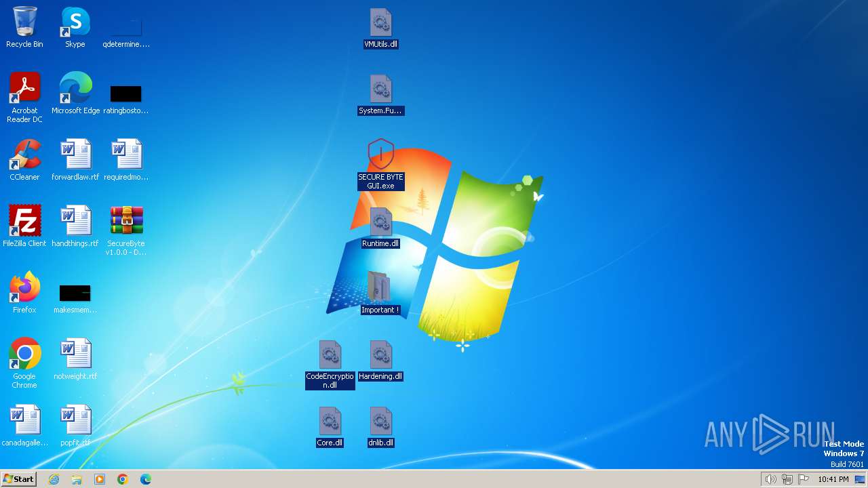Screen dimensions: 868x488
Task: Select CodeEncryption.dll file
Action: pos(330,365)
